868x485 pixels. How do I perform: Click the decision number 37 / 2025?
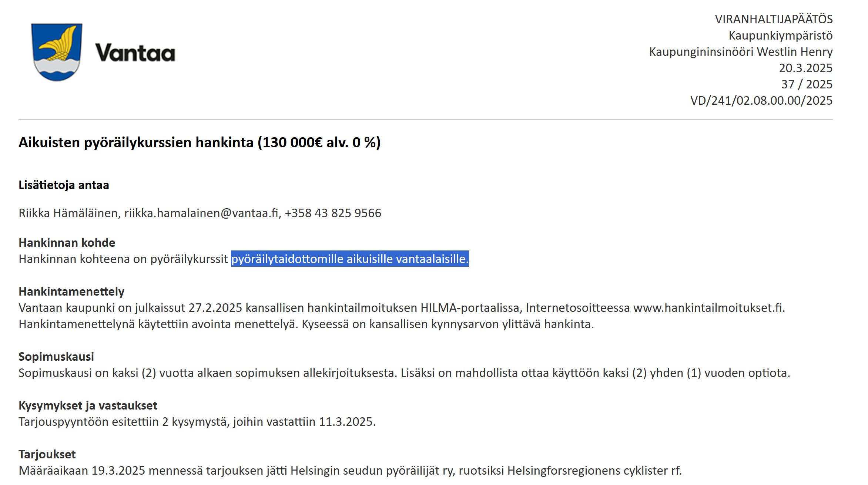(x=807, y=84)
